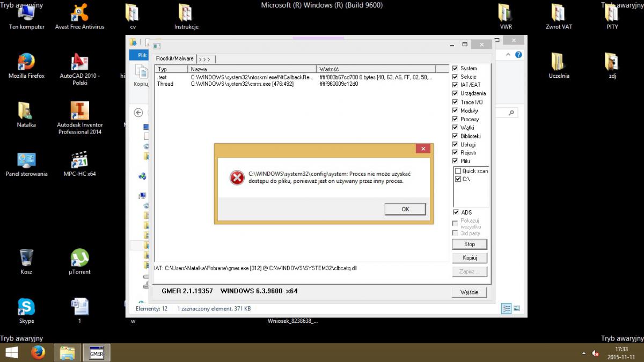The image size is (644, 362).
Task: Disable the Usługi checkbox
Action: tap(455, 144)
